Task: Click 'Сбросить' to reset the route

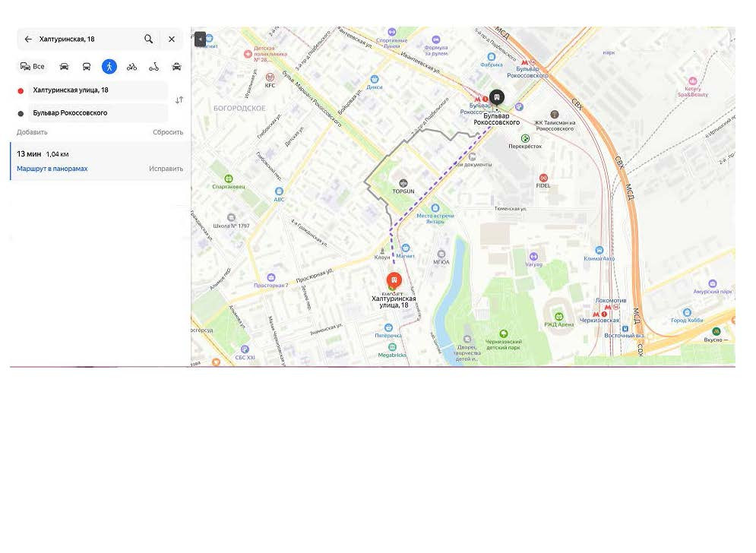Action: 168,132
